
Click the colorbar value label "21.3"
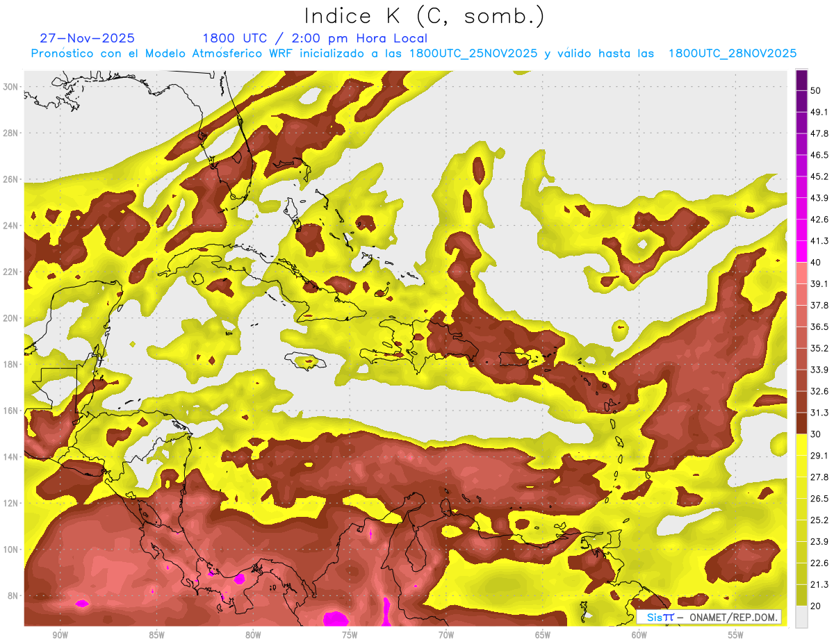[819, 585]
